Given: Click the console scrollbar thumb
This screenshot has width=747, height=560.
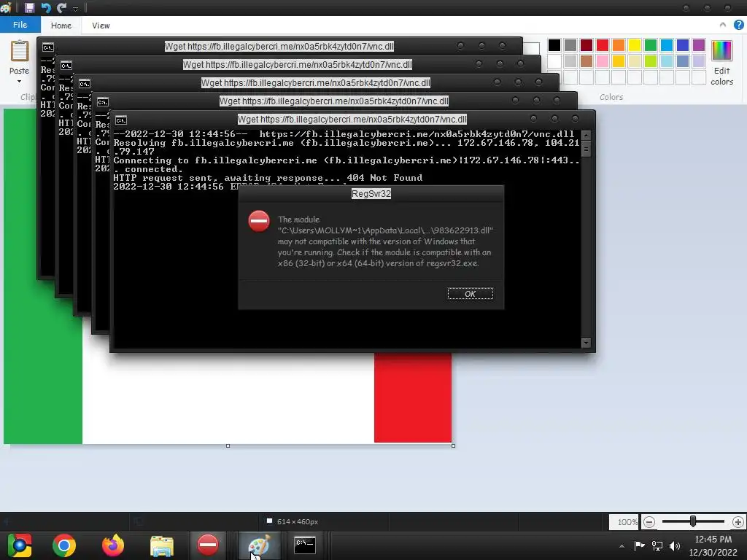Looking at the screenshot, I should [586, 149].
